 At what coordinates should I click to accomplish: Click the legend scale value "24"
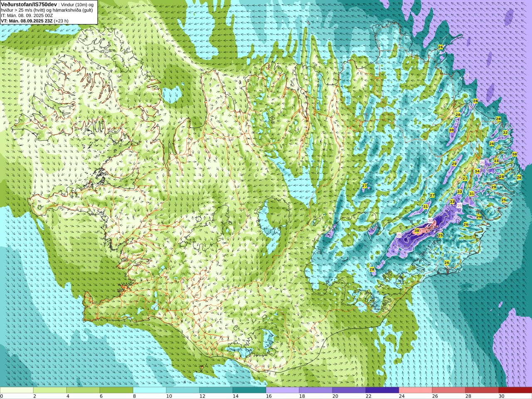click(x=402, y=396)
